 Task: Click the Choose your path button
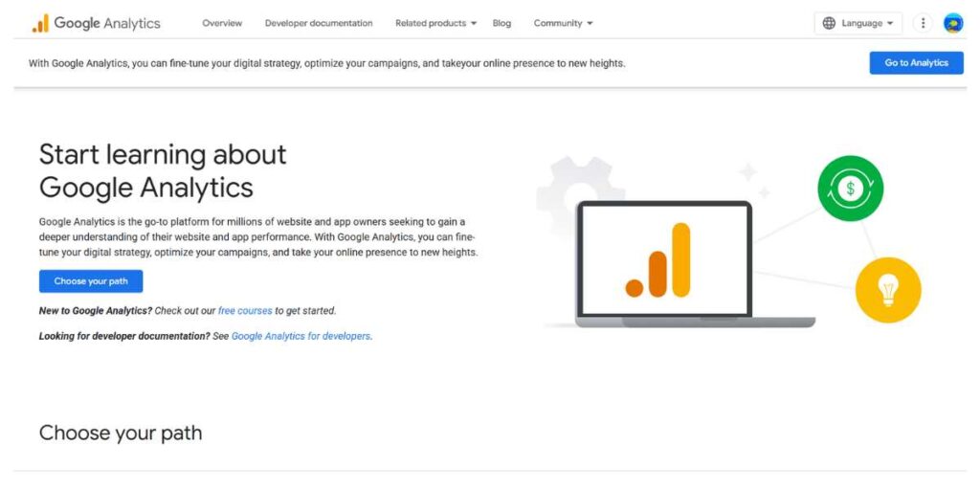coord(91,281)
